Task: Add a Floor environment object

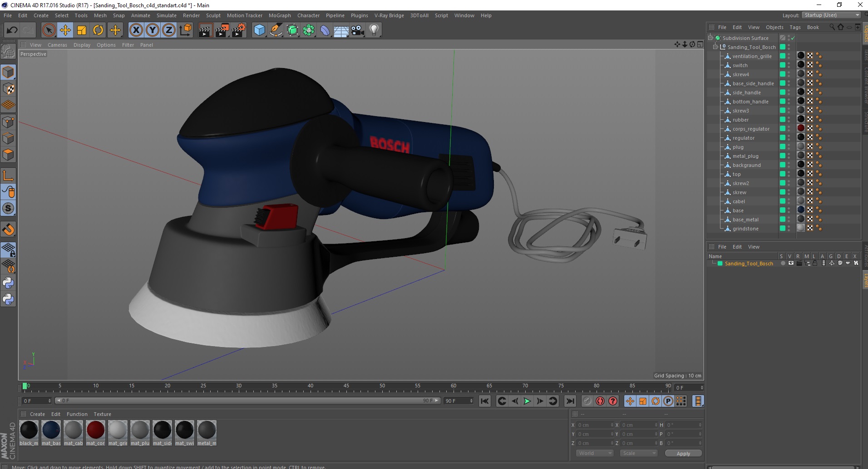Action: pos(341,30)
